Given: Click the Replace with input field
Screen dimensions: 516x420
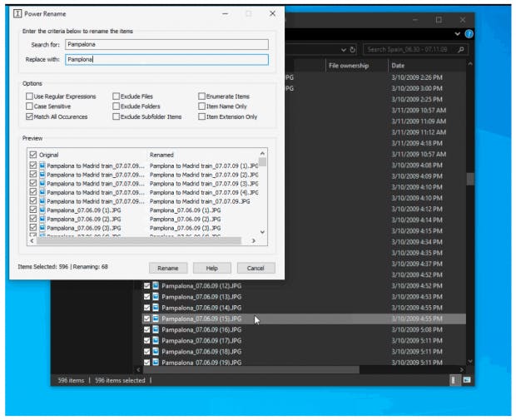Looking at the screenshot, I should coord(166,60).
